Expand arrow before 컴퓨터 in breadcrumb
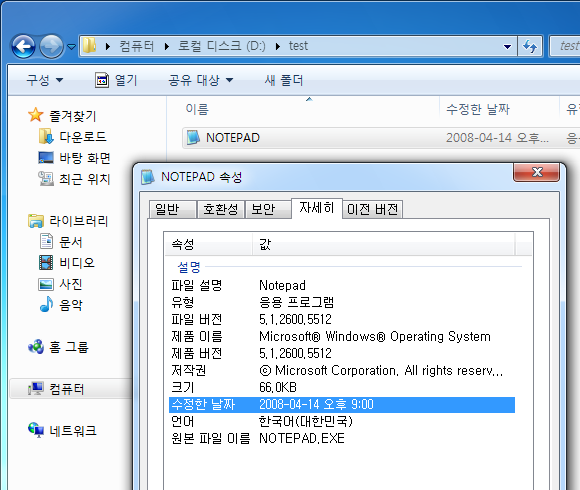 pos(108,47)
